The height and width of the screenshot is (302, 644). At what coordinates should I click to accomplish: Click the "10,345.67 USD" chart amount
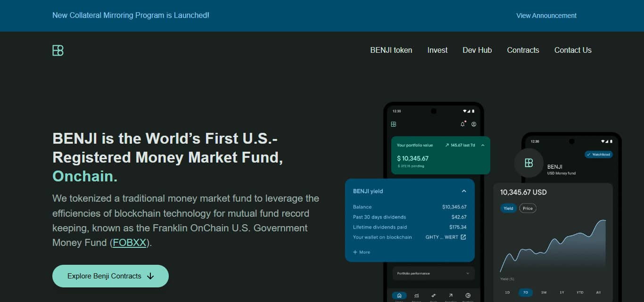point(523,192)
